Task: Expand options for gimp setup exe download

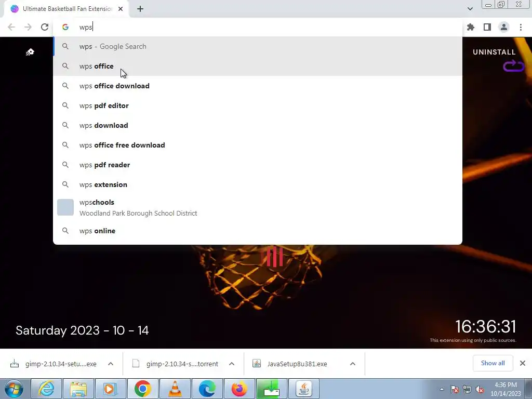Action: point(111,364)
